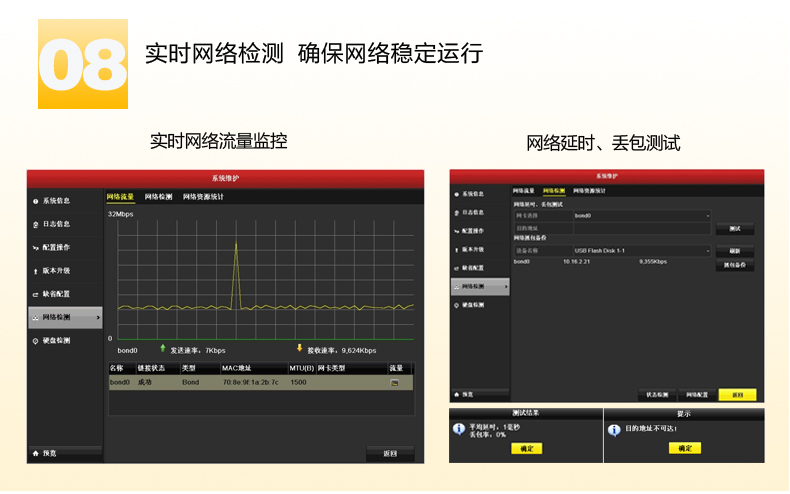
Task: Expand the 网络检测 arrow in left window sidebar
Action: tap(98, 318)
